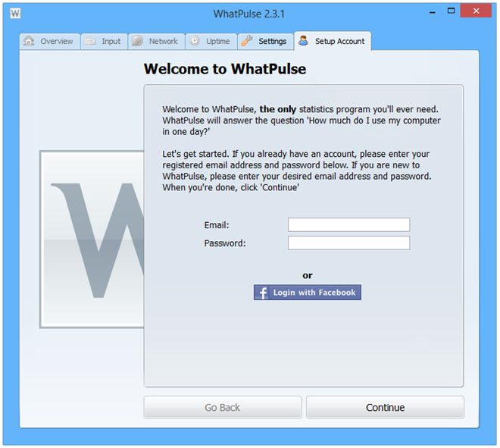Focus the Password input field

point(348,243)
